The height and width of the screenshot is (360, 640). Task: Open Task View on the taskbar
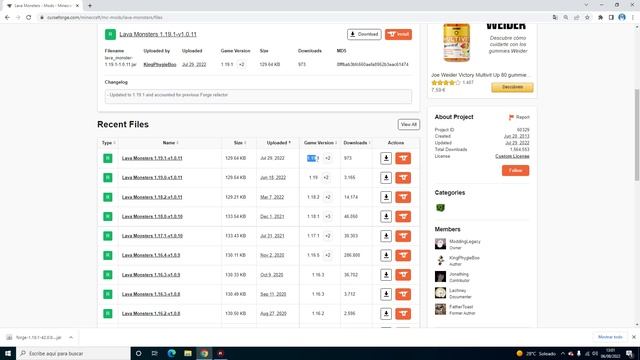pos(155,353)
